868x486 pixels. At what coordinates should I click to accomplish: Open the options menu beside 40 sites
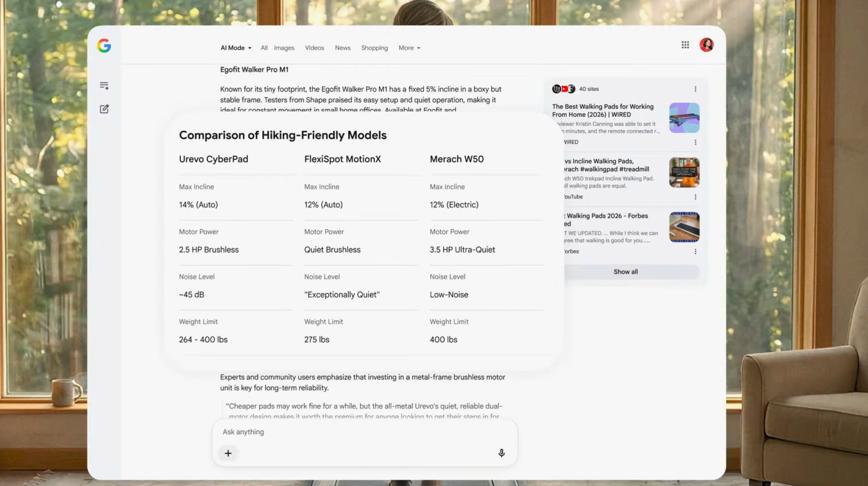695,89
